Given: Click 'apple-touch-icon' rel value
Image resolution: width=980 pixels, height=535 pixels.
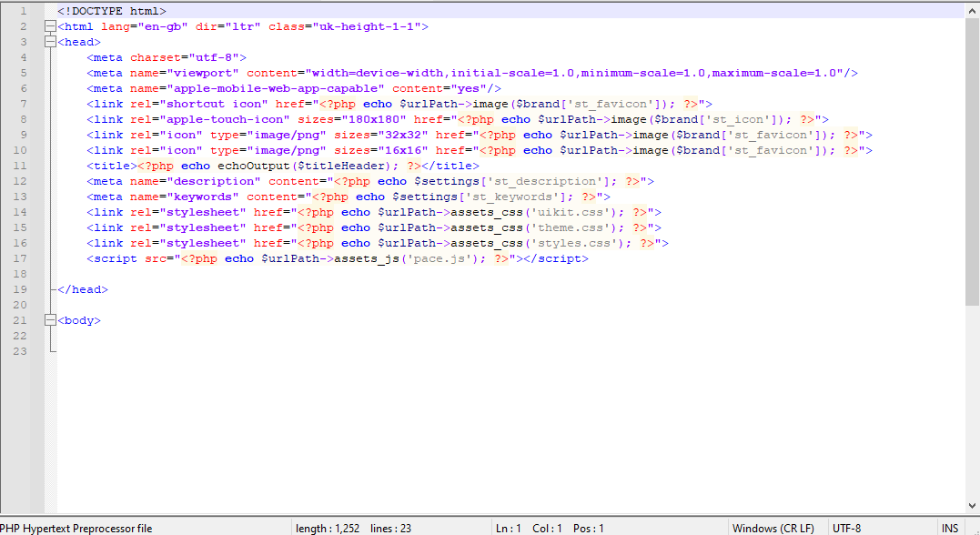Looking at the screenshot, I should point(225,119).
